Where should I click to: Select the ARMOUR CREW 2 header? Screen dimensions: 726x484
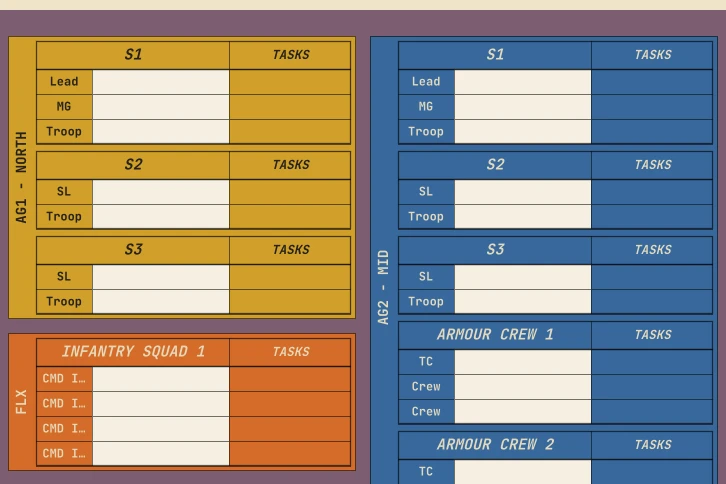495,445
